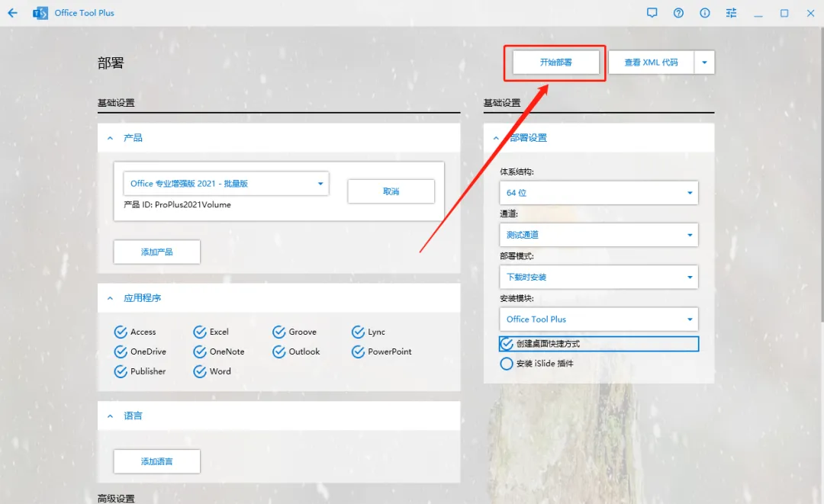
Task: Click the 产品 ID: ProPlus2021Volume text
Action: (x=177, y=205)
